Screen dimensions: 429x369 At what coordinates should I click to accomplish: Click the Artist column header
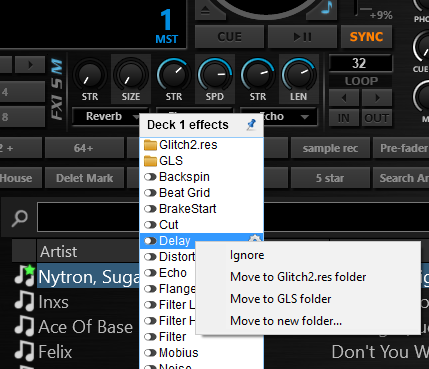pos(88,251)
